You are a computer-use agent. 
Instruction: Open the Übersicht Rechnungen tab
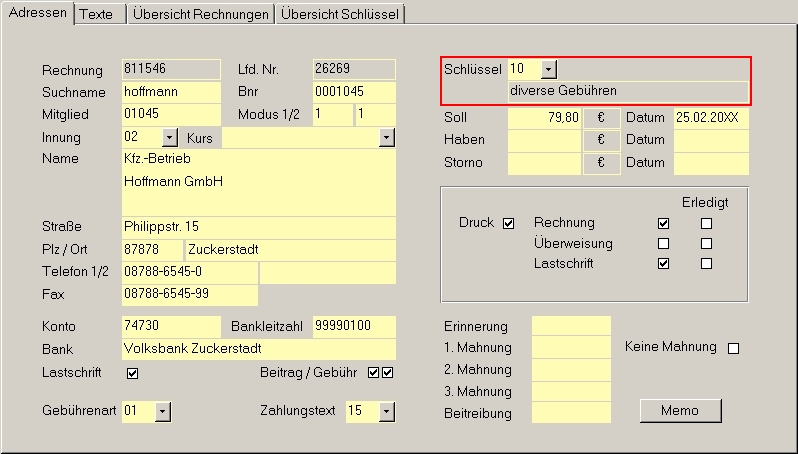pyautogui.click(x=202, y=14)
